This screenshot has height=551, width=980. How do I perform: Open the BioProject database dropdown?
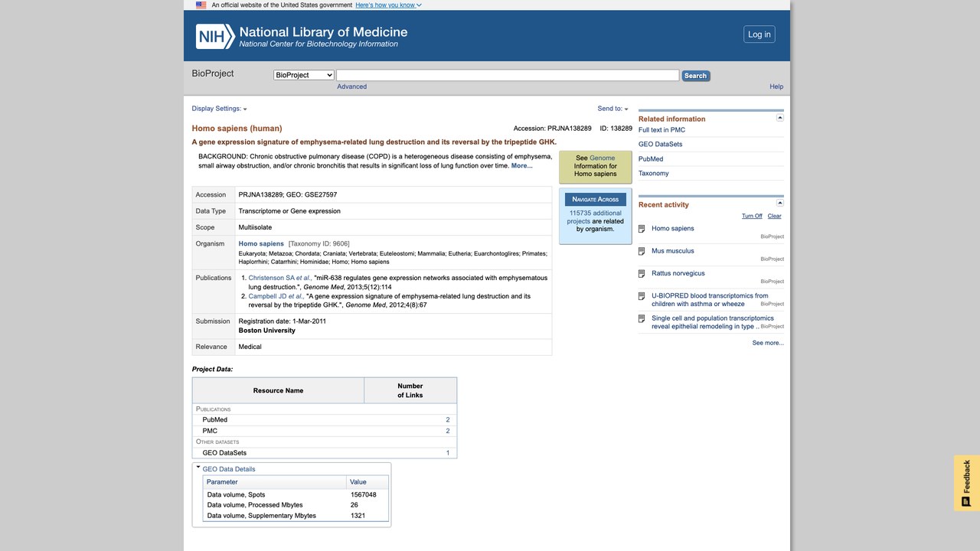304,75
